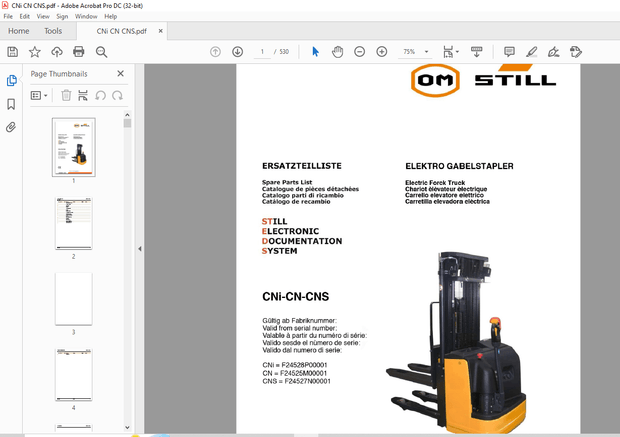This screenshot has height=437, width=620.
Task: Add a comment with sticky note tool
Action: pyautogui.click(x=509, y=52)
